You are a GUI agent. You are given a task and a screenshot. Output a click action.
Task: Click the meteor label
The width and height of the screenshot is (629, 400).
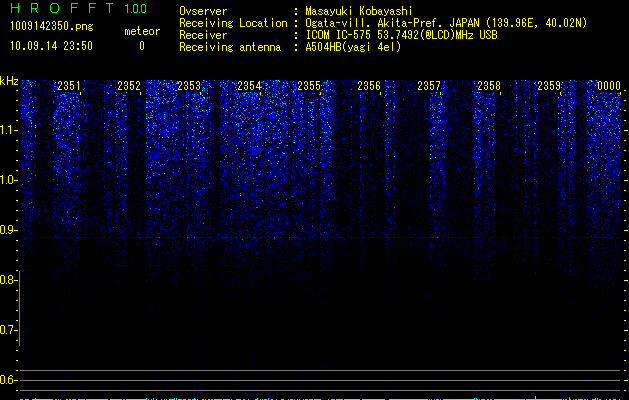[x=142, y=31]
